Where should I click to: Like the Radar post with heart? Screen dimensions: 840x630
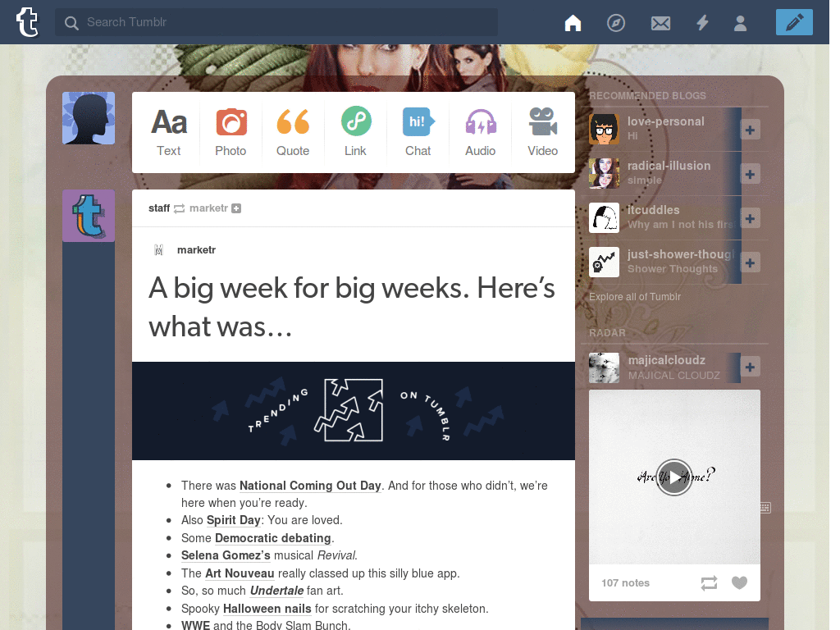(x=739, y=582)
